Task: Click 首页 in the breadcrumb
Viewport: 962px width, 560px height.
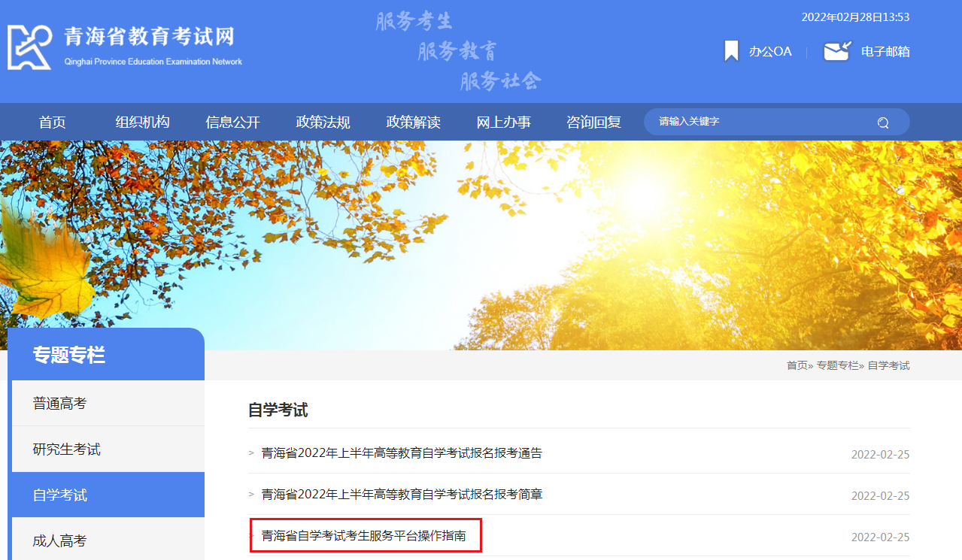Action: pyautogui.click(x=797, y=365)
